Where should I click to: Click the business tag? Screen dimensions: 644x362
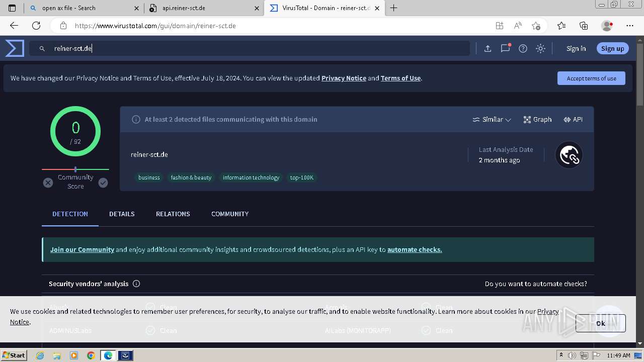tap(149, 177)
